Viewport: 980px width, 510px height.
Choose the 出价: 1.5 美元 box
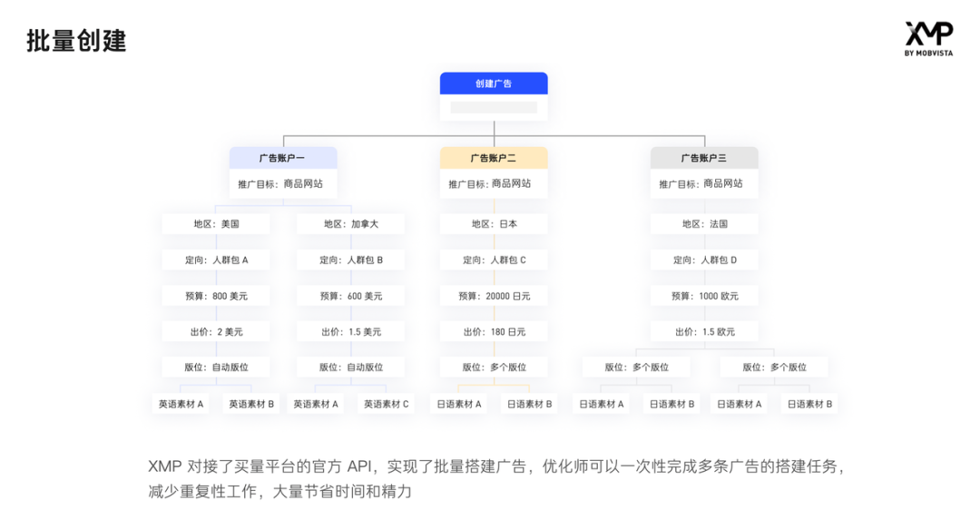click(350, 332)
